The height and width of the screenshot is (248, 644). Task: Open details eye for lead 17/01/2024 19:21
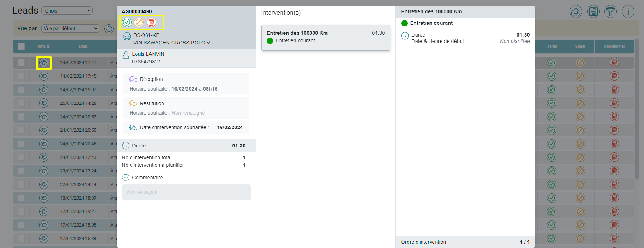pyautogui.click(x=44, y=211)
